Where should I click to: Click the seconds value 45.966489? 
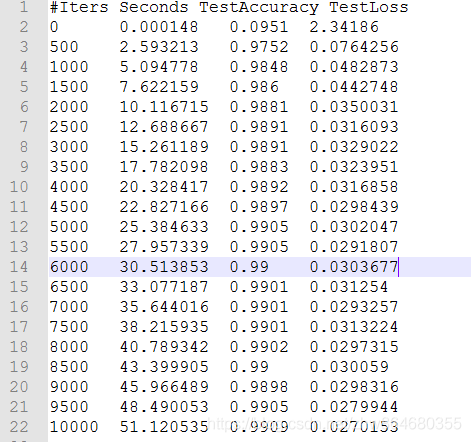(x=164, y=387)
